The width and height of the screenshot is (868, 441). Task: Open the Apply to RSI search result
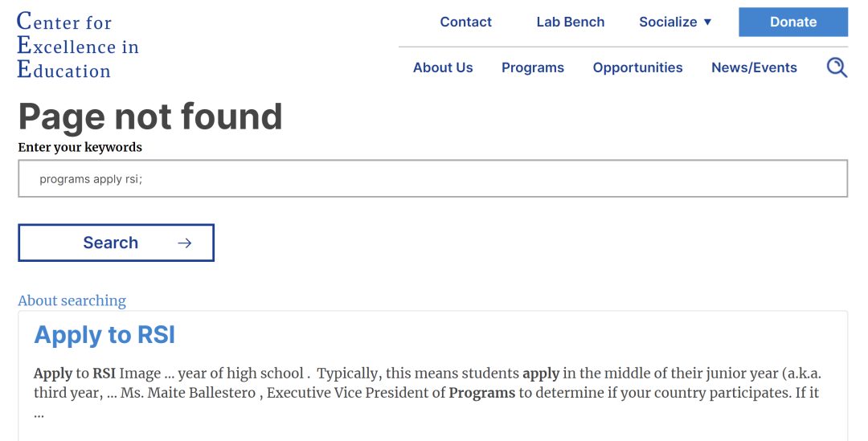(x=104, y=335)
